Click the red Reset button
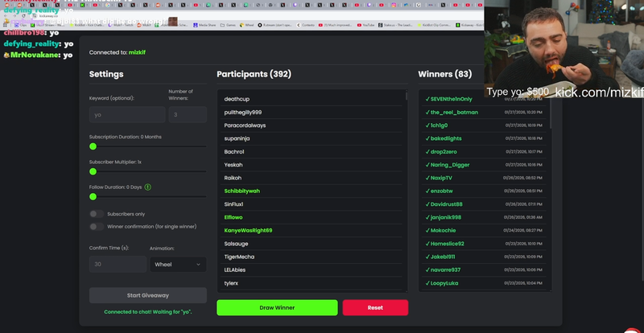This screenshot has width=644, height=333. [375, 307]
